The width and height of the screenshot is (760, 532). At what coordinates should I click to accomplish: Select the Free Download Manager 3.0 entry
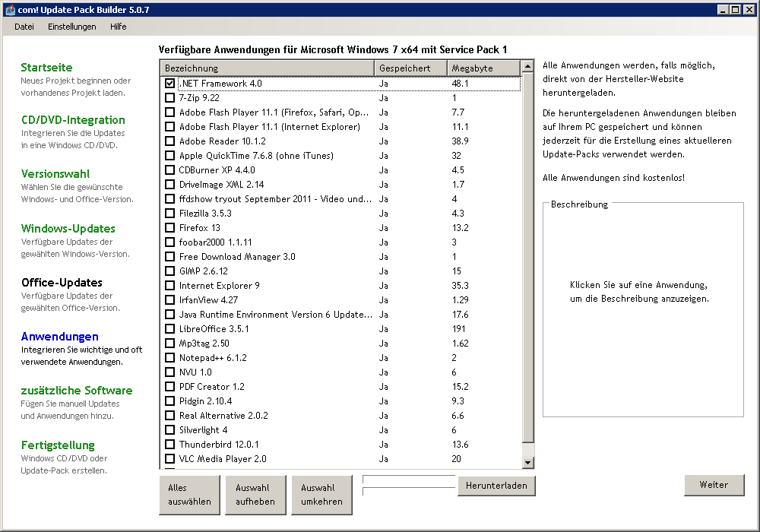point(237,257)
